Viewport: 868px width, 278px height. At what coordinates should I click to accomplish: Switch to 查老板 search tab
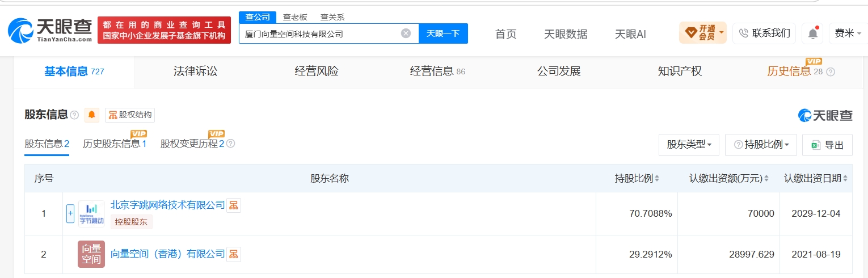coord(294,17)
